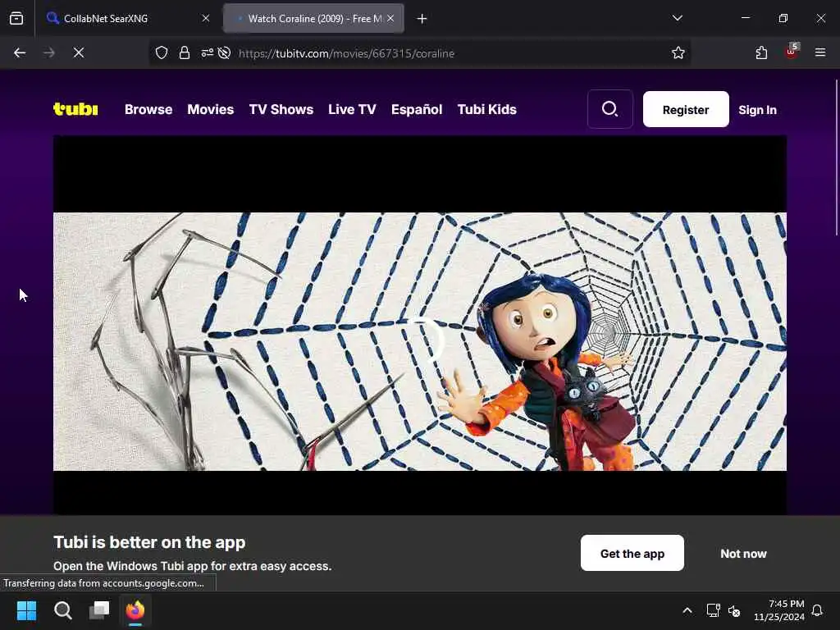
Task: Open the extensions puzzle icon
Action: click(761, 52)
